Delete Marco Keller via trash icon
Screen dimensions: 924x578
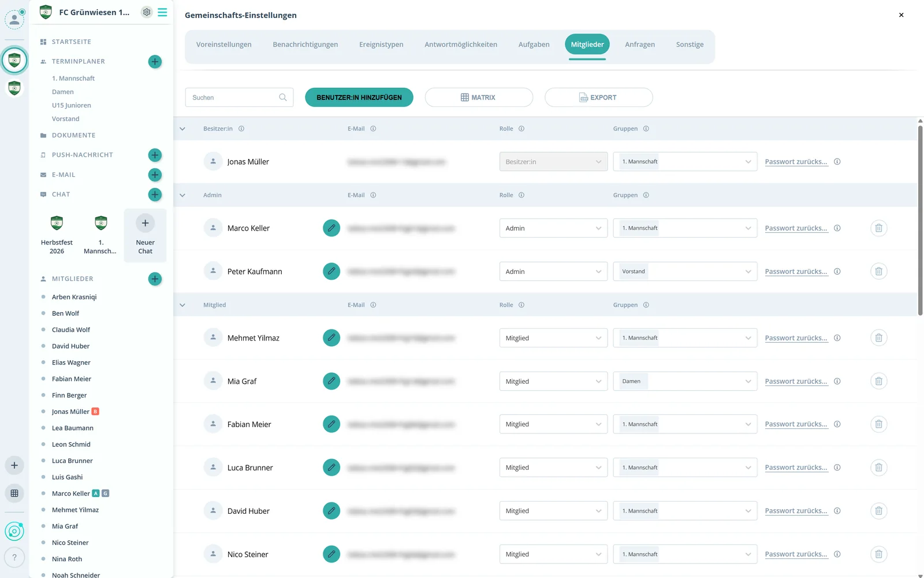coord(878,228)
